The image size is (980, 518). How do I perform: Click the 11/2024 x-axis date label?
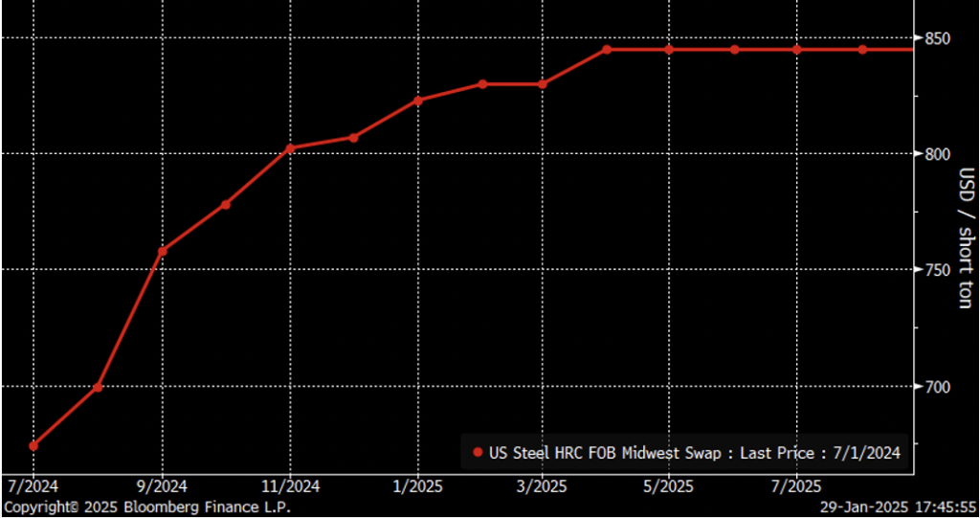point(290,486)
